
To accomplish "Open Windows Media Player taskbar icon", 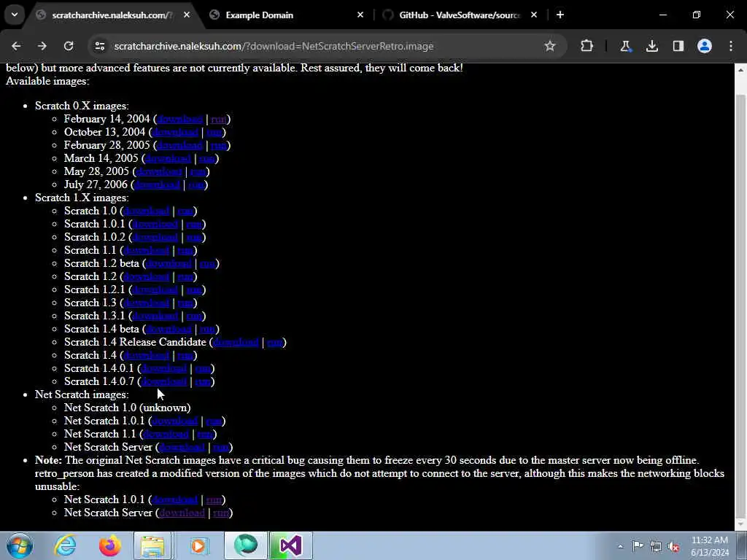I will coord(198,545).
